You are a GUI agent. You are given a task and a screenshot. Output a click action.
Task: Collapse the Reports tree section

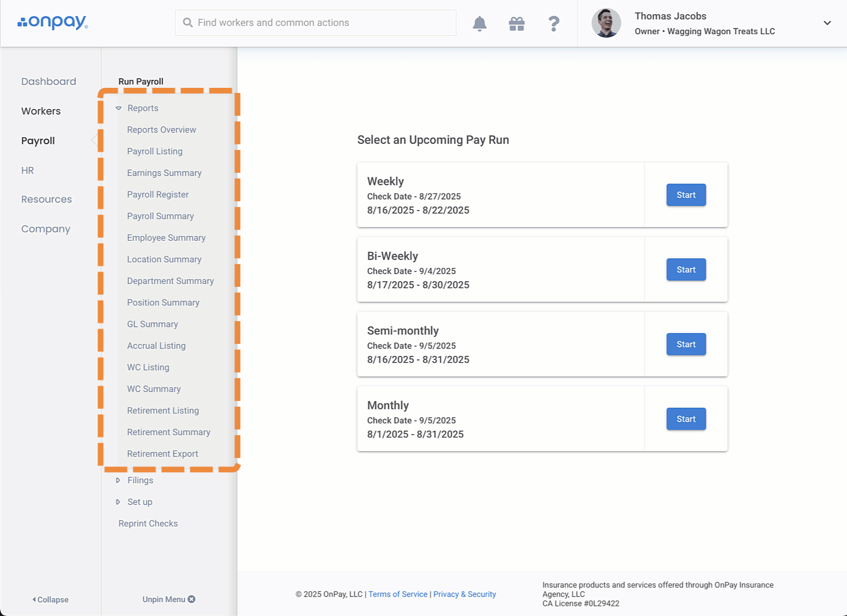coord(119,108)
